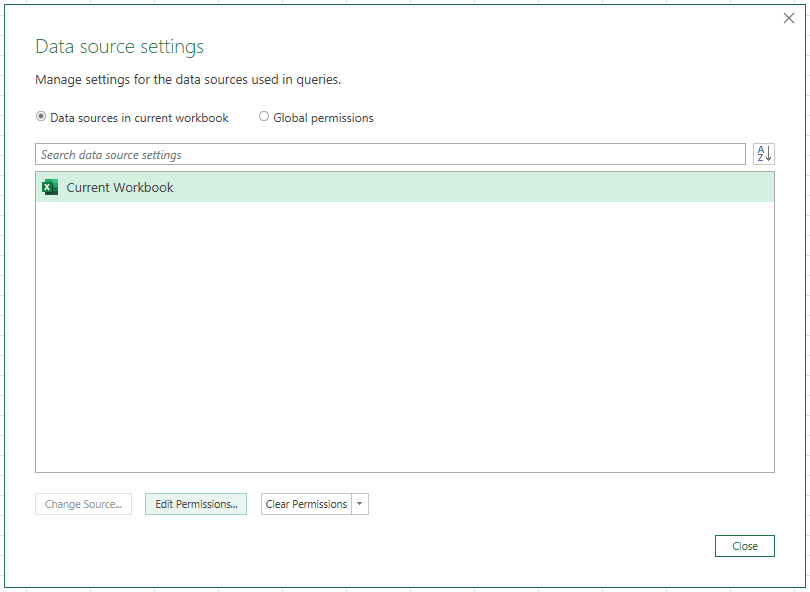Focus the Search data source settings field
This screenshot has height=592, width=810.
(390, 154)
